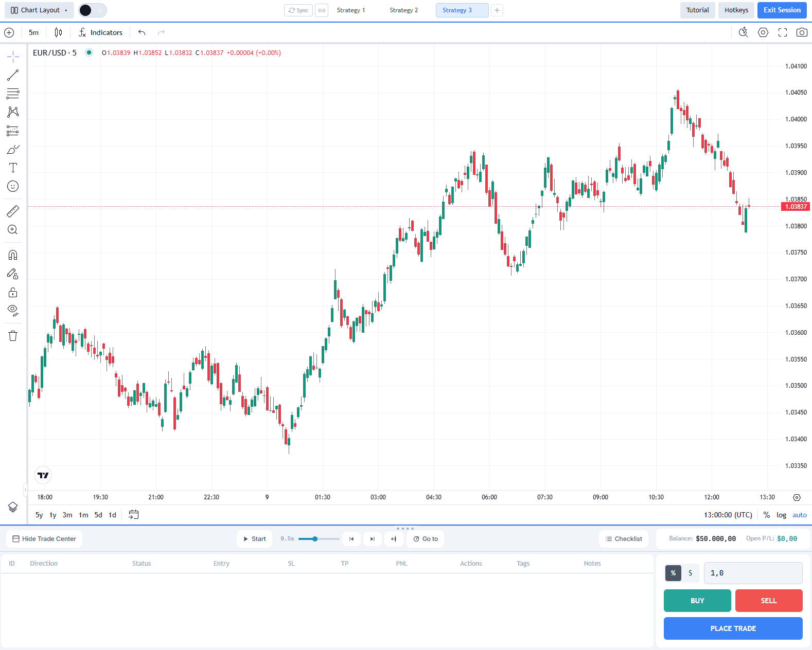This screenshot has width=812, height=650.
Task: Hide all drawings with eye icon
Action: pos(13,311)
